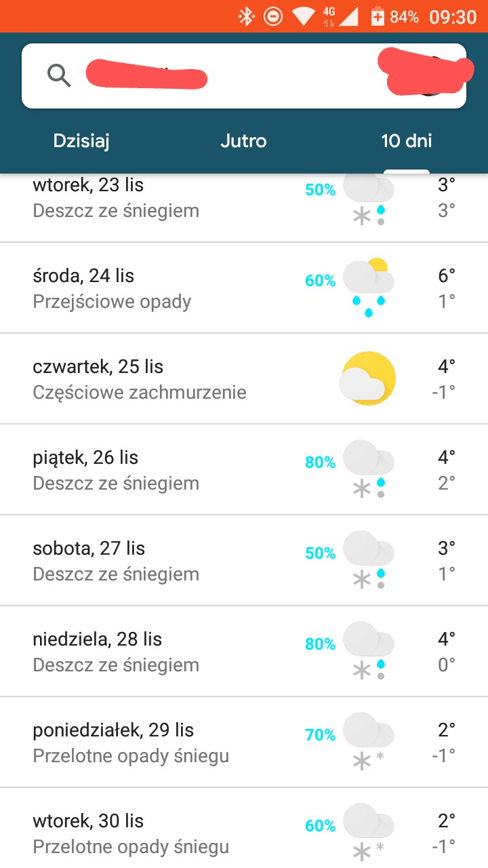Tap the search magnifier icon
The height and width of the screenshot is (868, 488).
59,75
